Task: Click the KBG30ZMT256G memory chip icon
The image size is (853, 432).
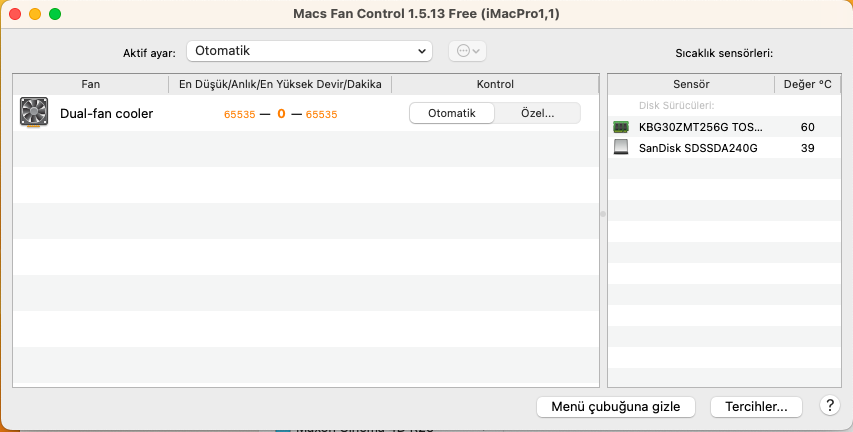Action: click(621, 127)
